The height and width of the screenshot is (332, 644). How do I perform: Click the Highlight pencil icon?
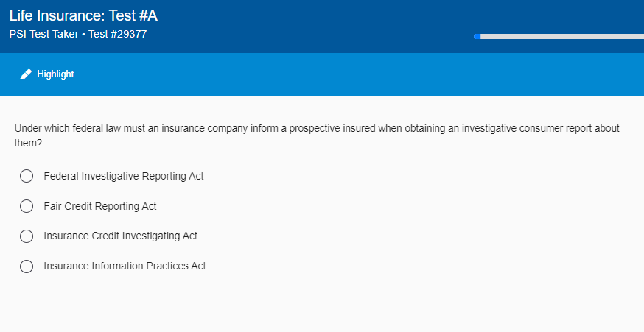(26, 74)
